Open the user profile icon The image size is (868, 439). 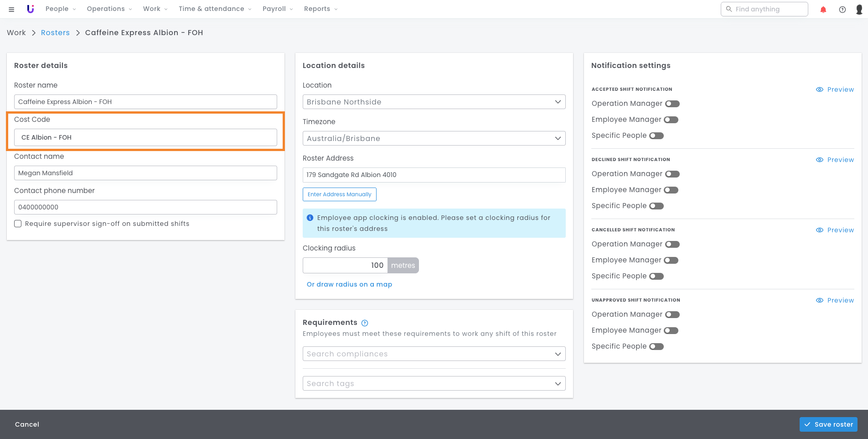coord(859,10)
